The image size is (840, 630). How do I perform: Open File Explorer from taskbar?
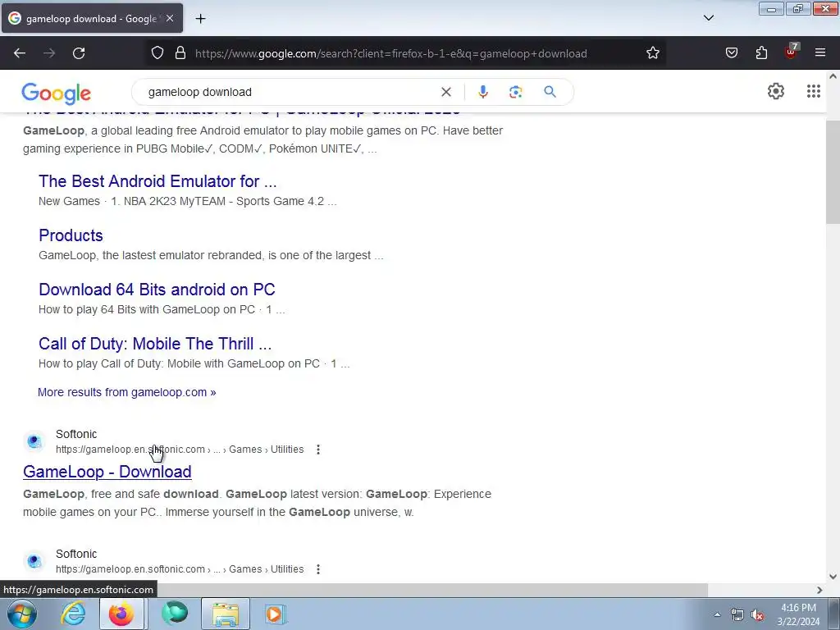(226, 614)
